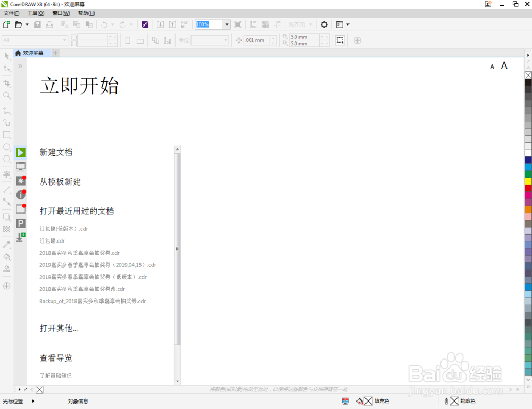Expand the welcome sidebar double chevron
The height and width of the screenshot is (409, 532).
pos(20,66)
